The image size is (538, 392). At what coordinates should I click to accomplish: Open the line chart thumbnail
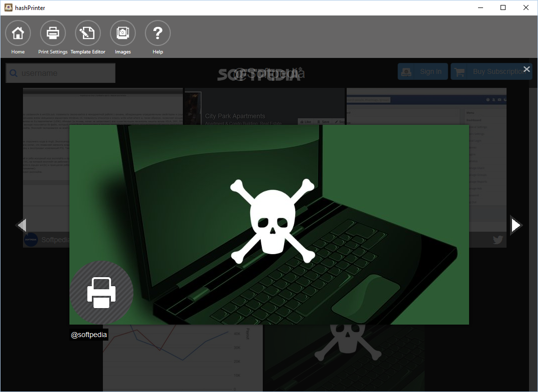[182, 358]
